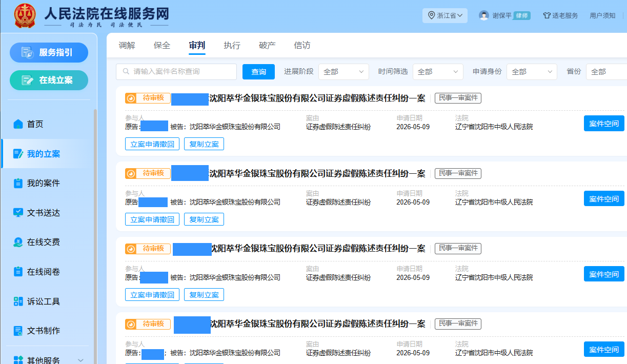Viewport: 627px width, 364px height.
Task: Click 复制立案 on the first case
Action: pos(204,144)
